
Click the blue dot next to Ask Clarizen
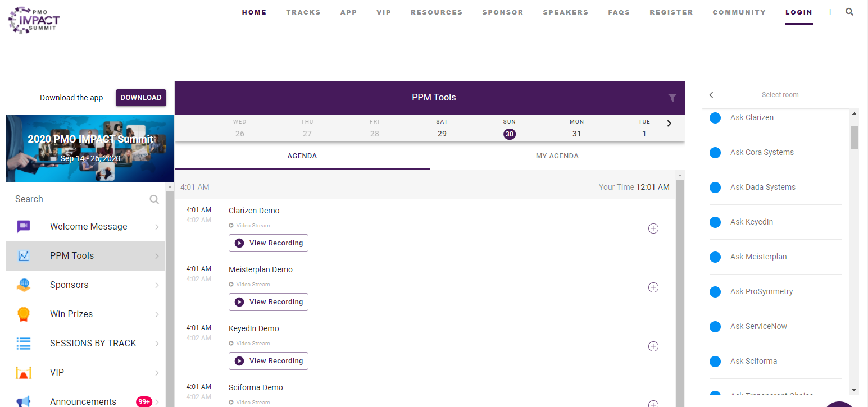coord(715,118)
